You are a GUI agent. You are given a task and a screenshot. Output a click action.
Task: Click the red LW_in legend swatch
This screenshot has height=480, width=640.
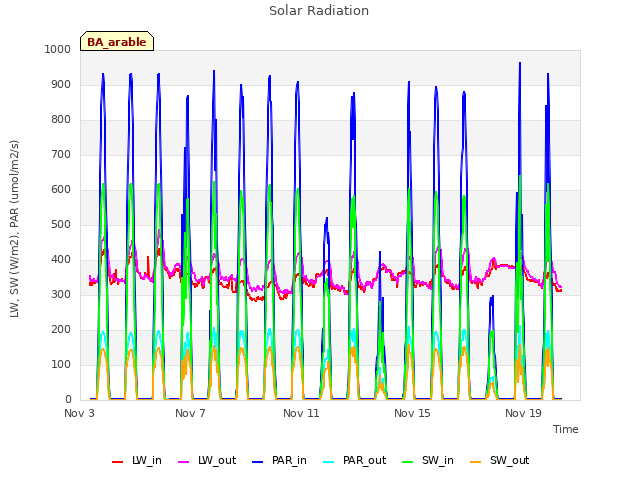pyautogui.click(x=118, y=462)
